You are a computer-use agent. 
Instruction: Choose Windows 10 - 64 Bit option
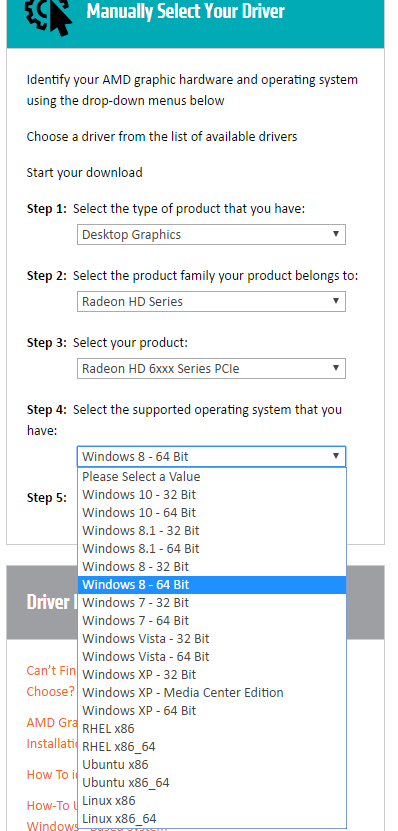pos(212,512)
